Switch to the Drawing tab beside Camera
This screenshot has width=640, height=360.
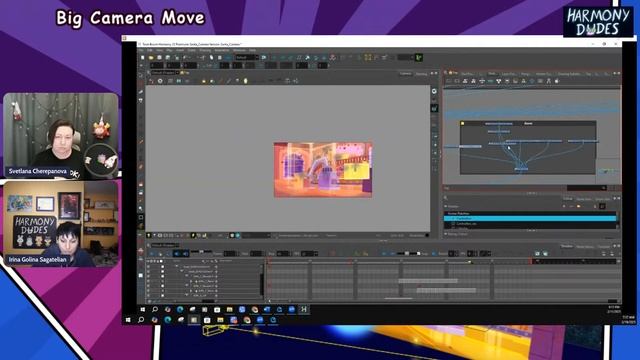click(x=421, y=74)
